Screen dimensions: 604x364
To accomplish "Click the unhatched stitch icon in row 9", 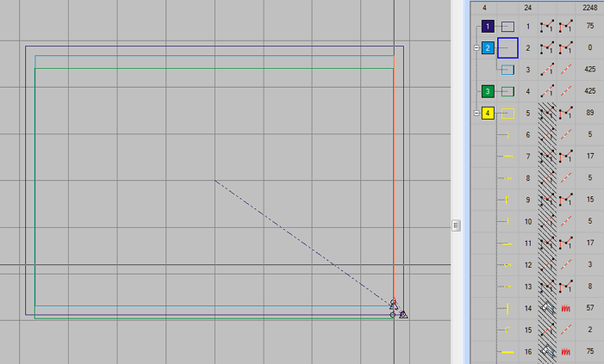I will (566, 200).
